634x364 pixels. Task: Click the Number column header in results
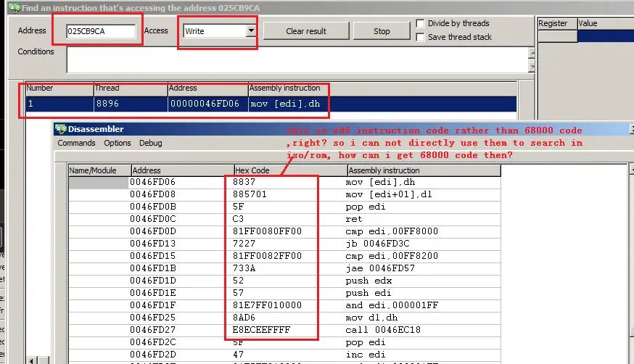[x=59, y=88]
